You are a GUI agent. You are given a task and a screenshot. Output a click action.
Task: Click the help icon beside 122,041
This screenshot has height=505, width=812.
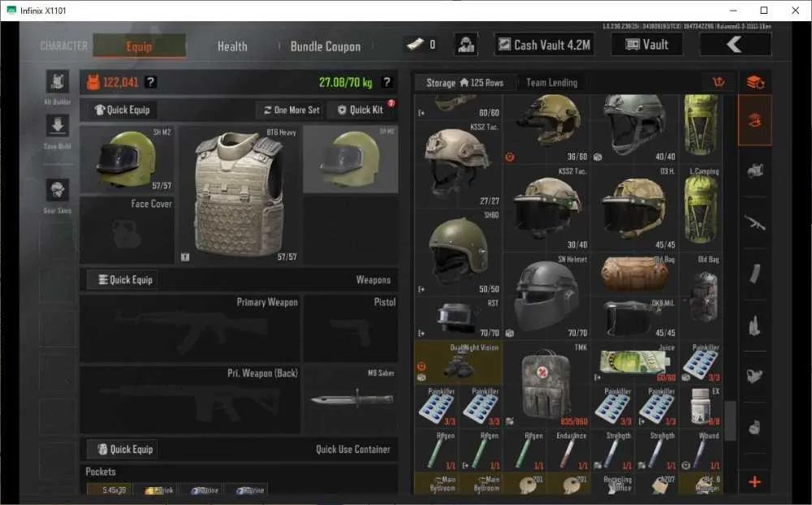[151, 82]
